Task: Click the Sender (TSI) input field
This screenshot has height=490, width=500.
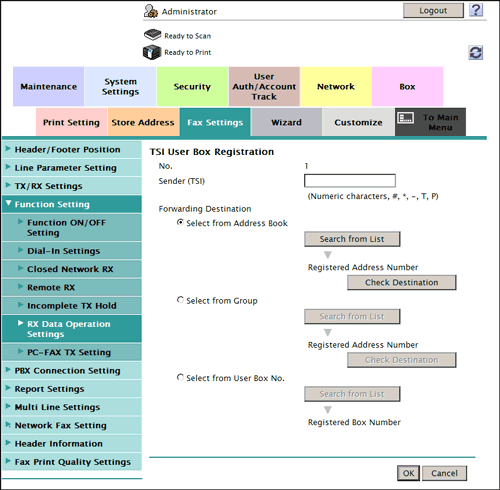Action: pyautogui.click(x=350, y=181)
